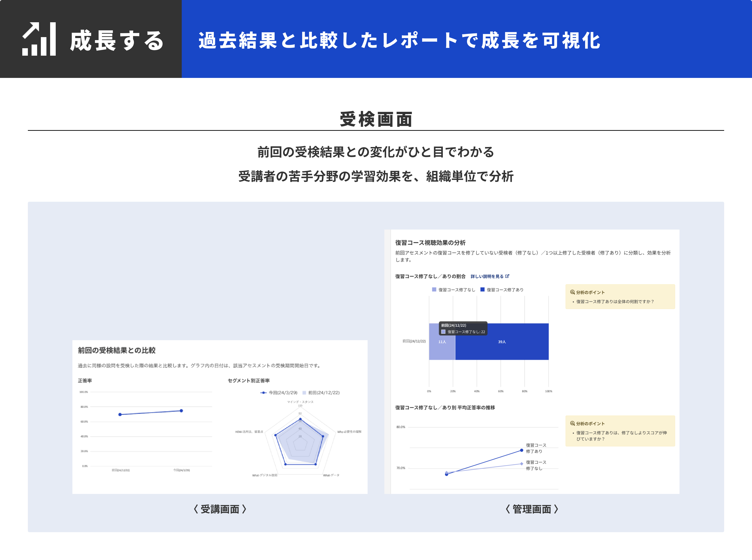
Task: Click the growth chart icon beside 成長する
Action: [39, 39]
